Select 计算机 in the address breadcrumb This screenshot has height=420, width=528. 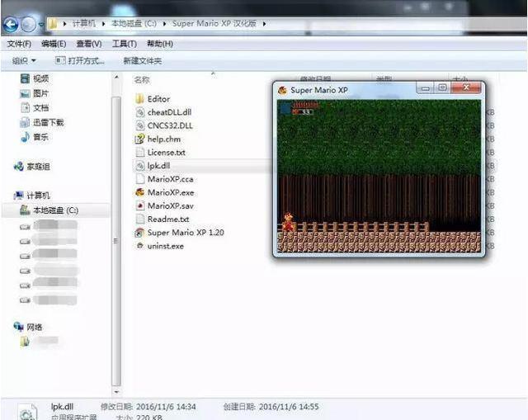(x=84, y=24)
